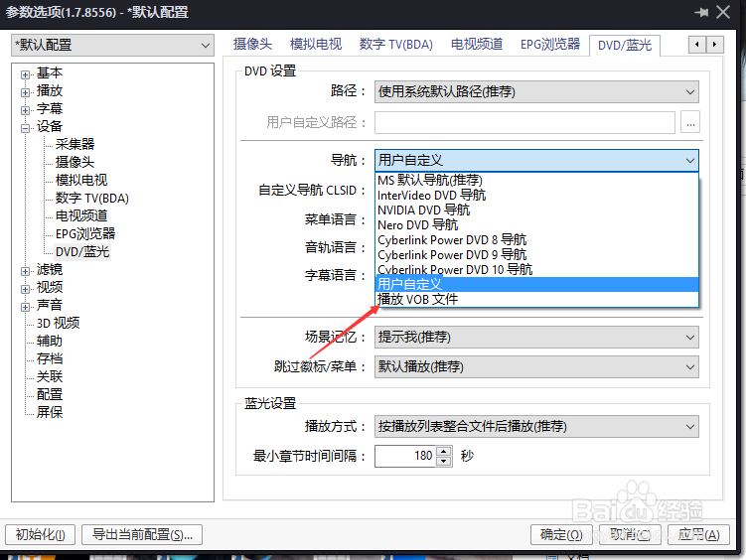The height and width of the screenshot is (560, 746).
Task: Select 摄像头 in the settings tree
Action: click(75, 162)
